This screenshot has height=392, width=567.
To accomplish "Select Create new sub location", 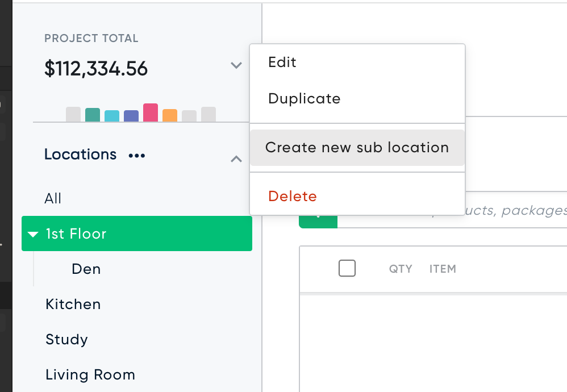I will click(x=357, y=148).
